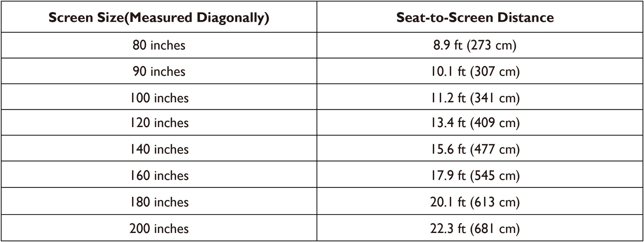Viewport: 644px width, 242px height.
Task: Click the 8.9 ft (273 cm) cell
Action: pos(480,45)
